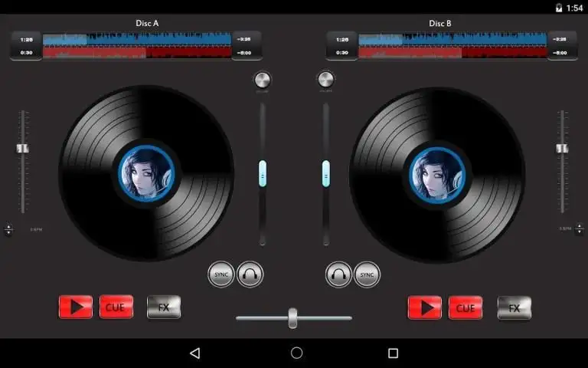Click the Disc B title label
Screen dimensions: 588x368
click(x=440, y=23)
